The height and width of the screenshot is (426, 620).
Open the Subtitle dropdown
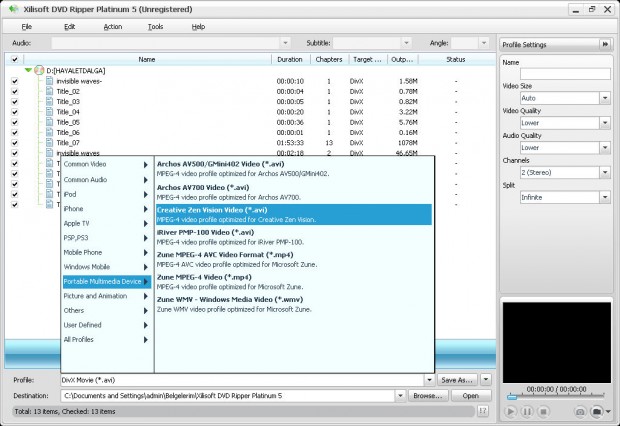(406, 43)
